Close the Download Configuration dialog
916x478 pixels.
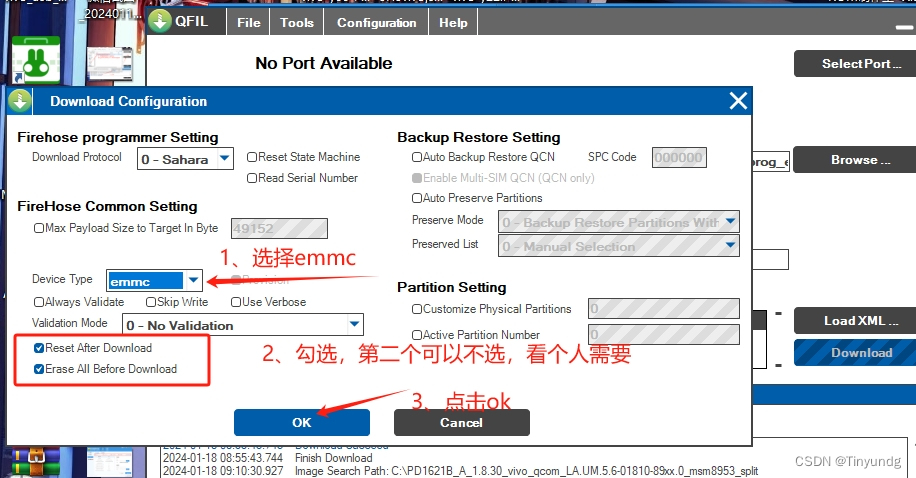(738, 101)
